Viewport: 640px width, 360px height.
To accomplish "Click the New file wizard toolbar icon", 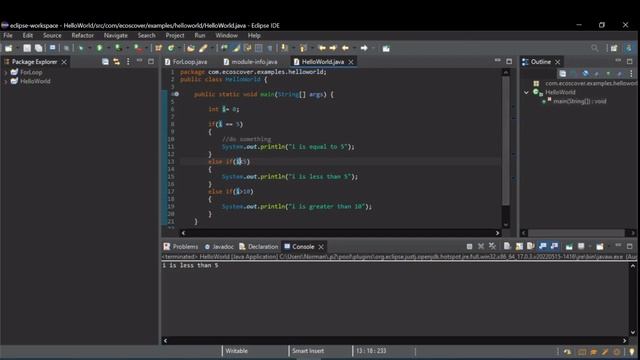I will (x=8, y=49).
